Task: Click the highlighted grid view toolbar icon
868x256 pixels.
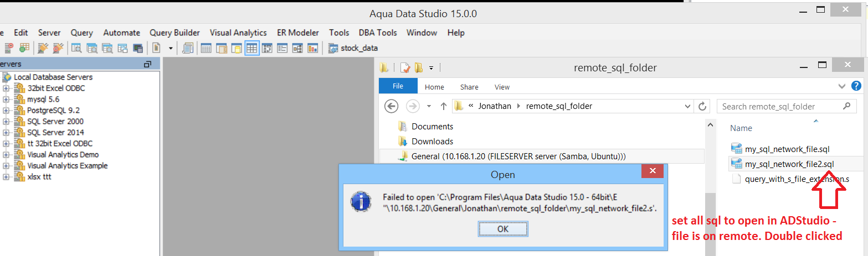Action: pos(252,48)
